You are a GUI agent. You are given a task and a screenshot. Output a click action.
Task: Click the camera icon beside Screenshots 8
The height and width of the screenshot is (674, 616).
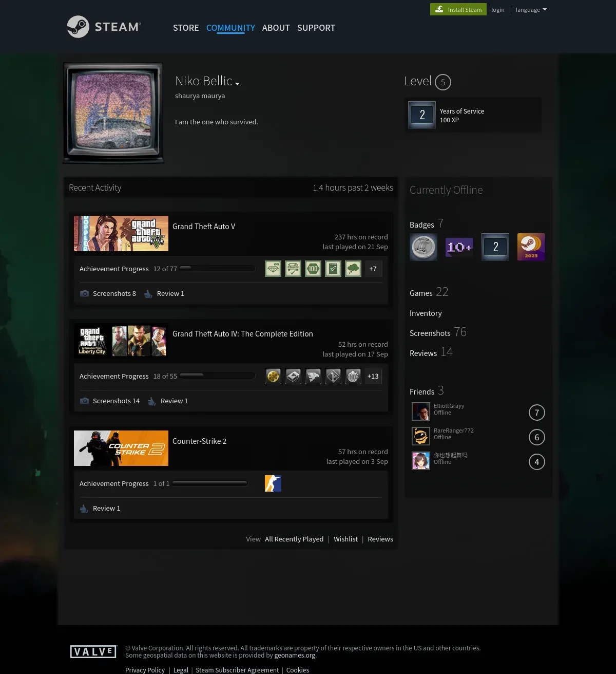(85, 294)
